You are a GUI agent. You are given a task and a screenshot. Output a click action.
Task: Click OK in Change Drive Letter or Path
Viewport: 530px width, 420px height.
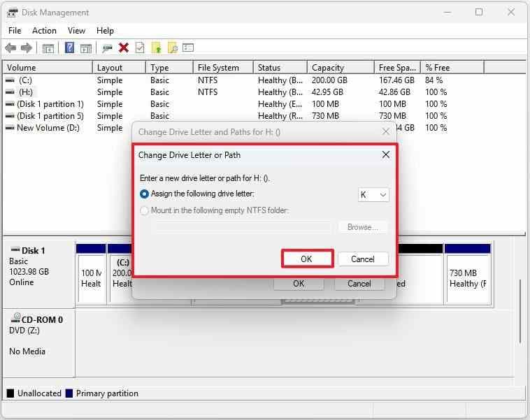coord(307,259)
